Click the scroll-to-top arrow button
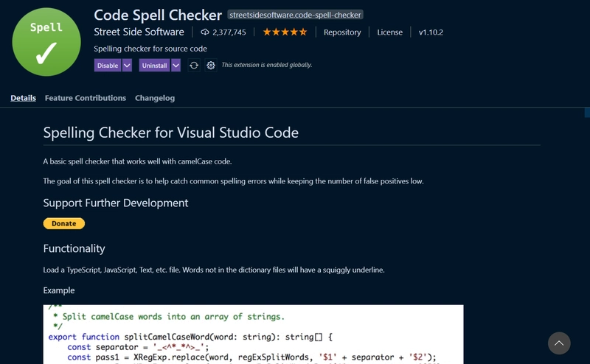The image size is (590, 364). pyautogui.click(x=559, y=343)
